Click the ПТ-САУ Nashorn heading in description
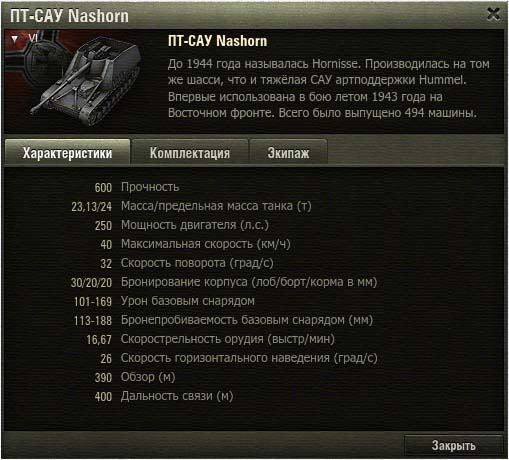This screenshot has height=460, width=509. click(217, 41)
